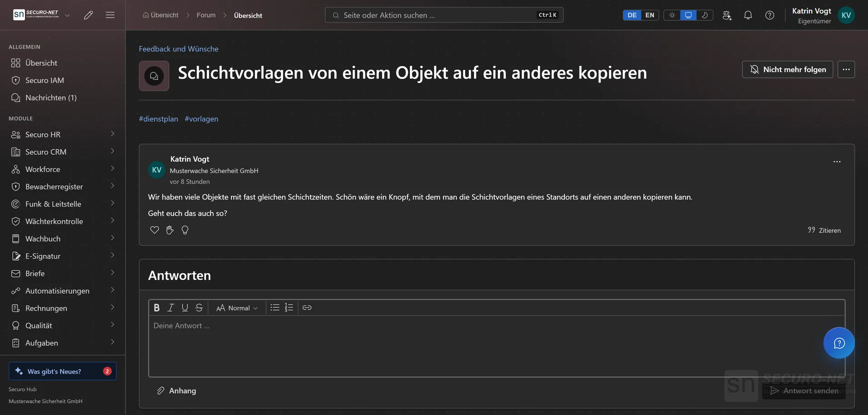Select the system theme monitor icon
Viewport: 868px width, 415px height.
click(688, 15)
